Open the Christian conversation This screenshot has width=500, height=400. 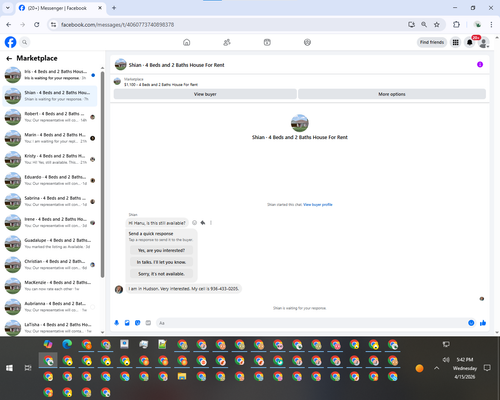tap(50, 265)
